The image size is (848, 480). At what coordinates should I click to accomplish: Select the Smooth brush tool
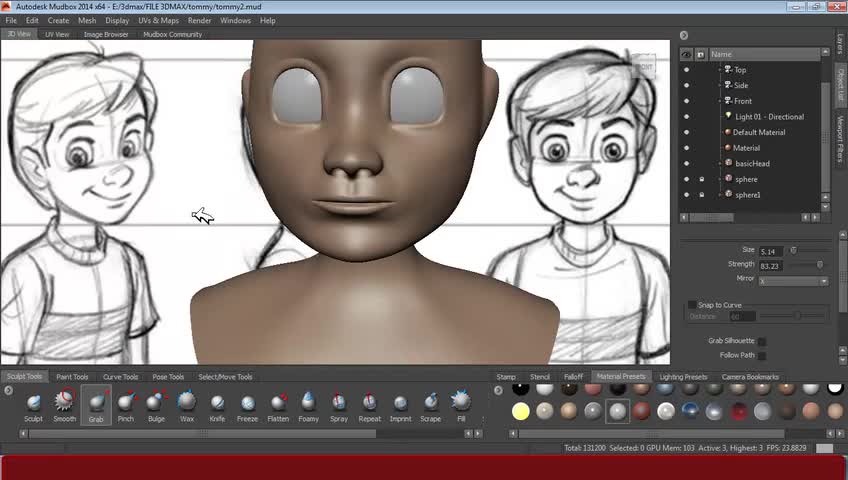(64, 403)
